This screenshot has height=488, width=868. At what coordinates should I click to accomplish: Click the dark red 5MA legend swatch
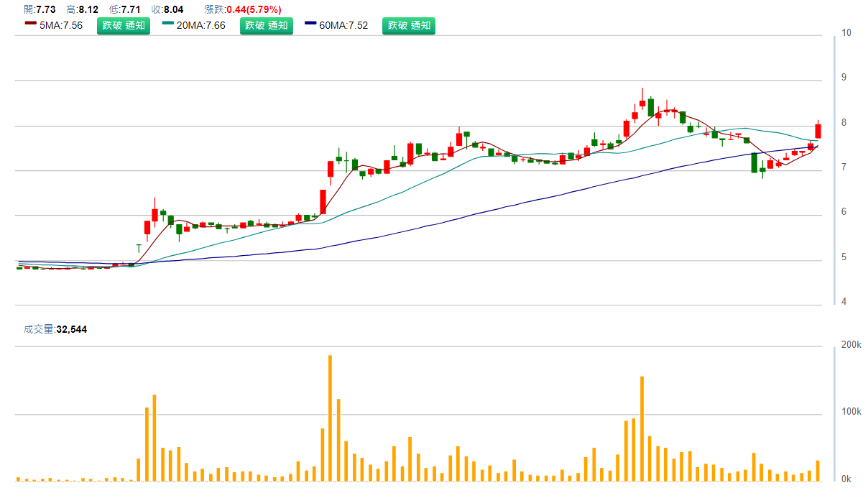[x=30, y=24]
